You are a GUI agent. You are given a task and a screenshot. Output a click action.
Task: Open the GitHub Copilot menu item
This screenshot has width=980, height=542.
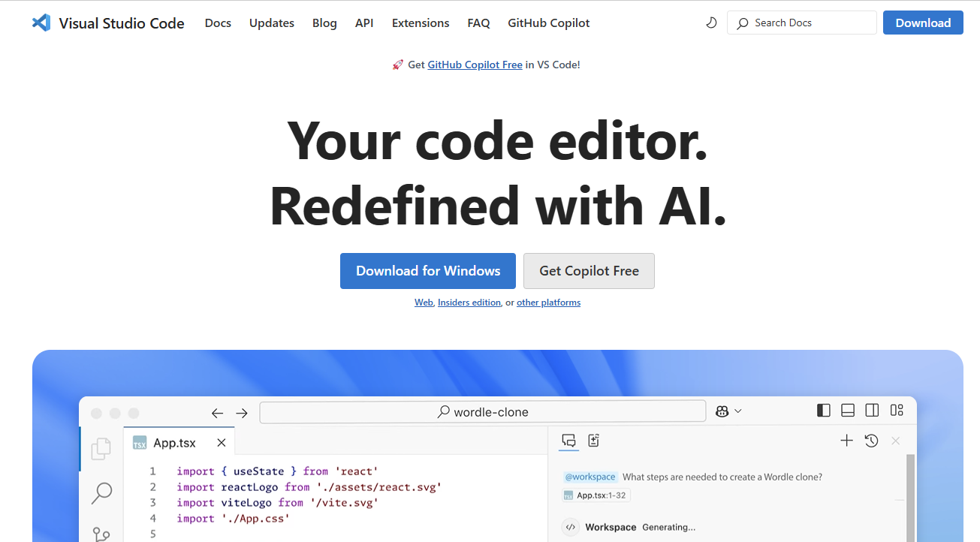pyautogui.click(x=549, y=23)
